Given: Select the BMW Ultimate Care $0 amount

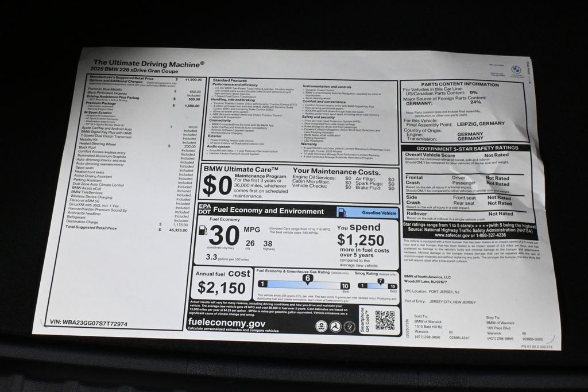Looking at the screenshot, I should (217, 185).
